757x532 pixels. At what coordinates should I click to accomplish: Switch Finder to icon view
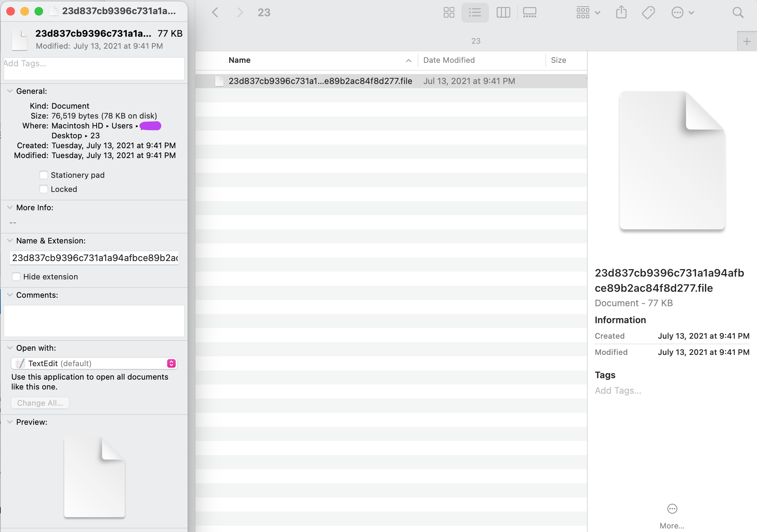[449, 13]
